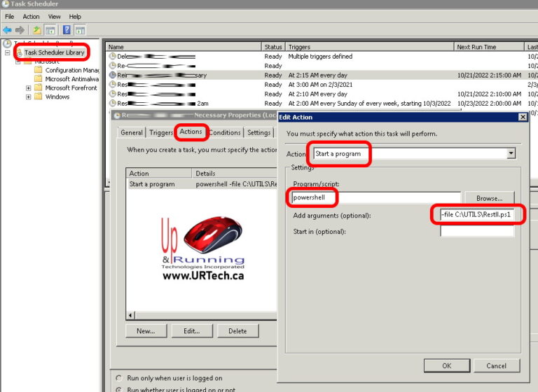
Task: Expand the Microsoft Forefront tree node
Action: [x=28, y=88]
